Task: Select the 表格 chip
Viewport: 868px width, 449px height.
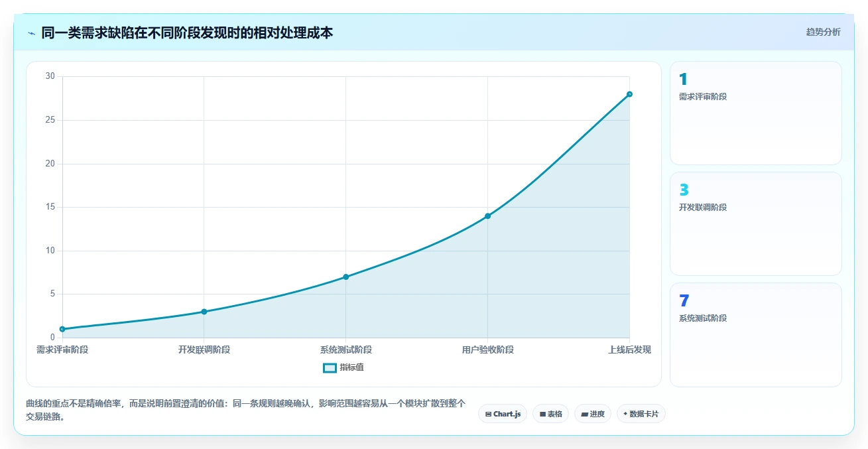Action: point(550,414)
